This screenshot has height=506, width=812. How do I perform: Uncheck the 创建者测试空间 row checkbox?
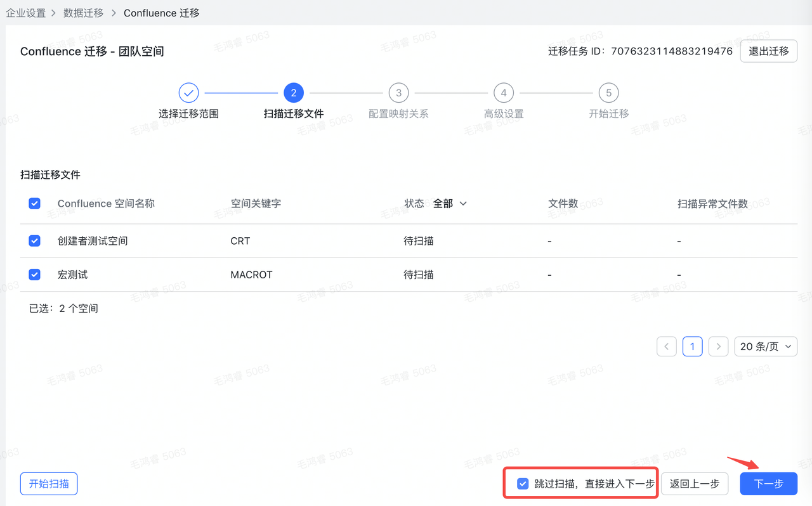(x=35, y=241)
